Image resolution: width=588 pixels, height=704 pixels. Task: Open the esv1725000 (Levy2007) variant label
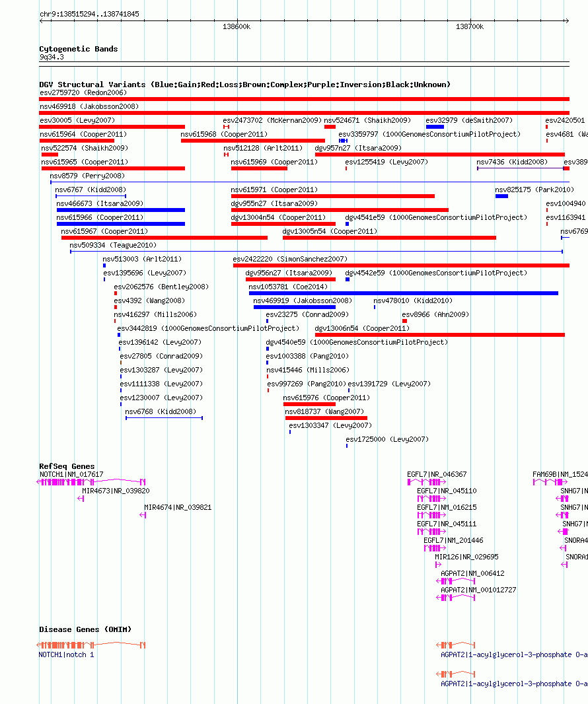point(387,440)
